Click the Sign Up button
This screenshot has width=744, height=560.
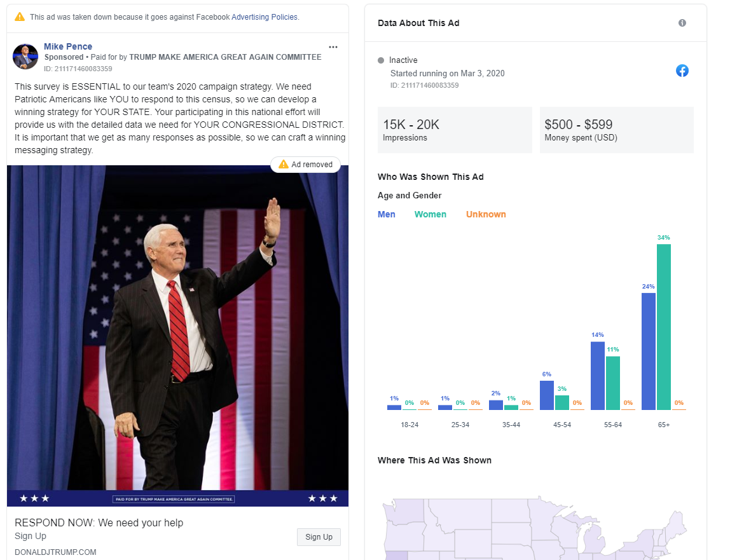click(x=319, y=536)
